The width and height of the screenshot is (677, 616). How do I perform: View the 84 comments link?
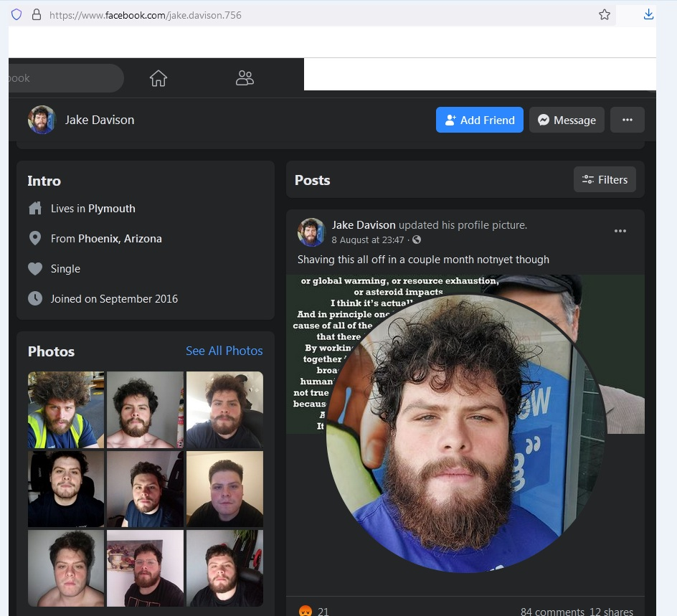tap(553, 612)
